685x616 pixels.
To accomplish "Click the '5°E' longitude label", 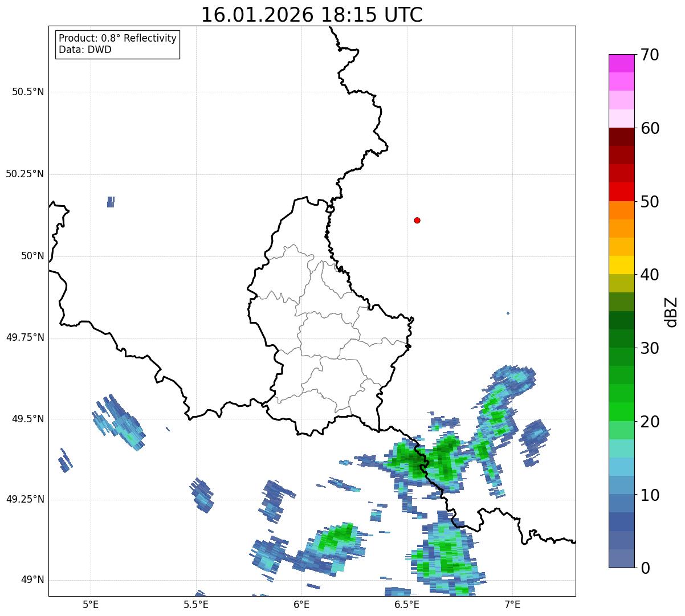I will pos(91,604).
